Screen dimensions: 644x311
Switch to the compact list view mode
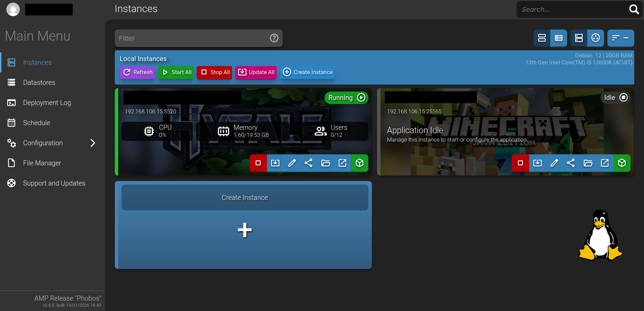point(558,38)
